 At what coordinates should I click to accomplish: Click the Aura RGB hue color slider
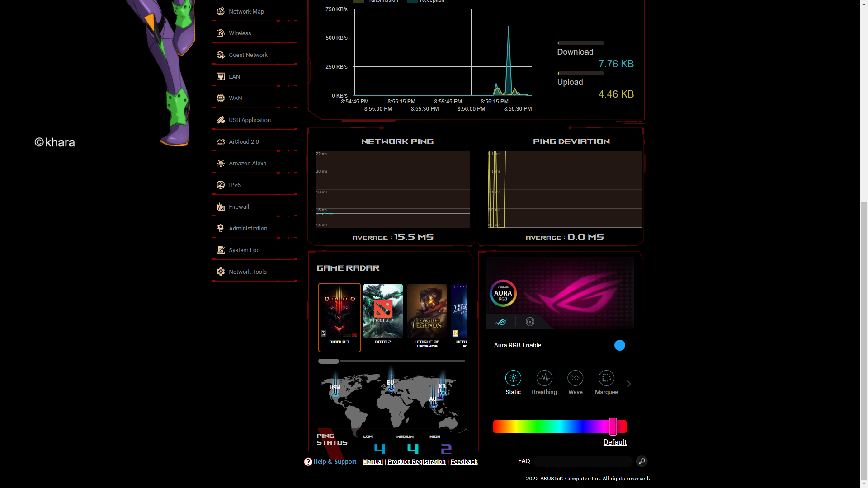pyautogui.click(x=559, y=427)
